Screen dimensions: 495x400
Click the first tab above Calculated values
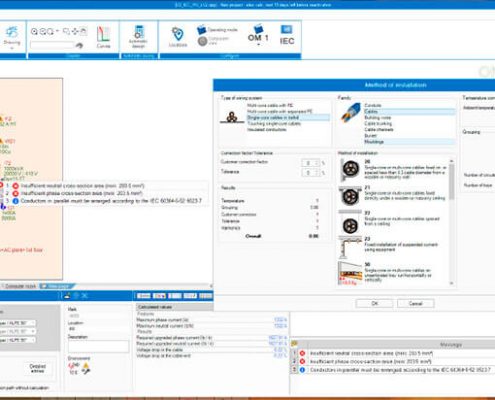click(144, 296)
